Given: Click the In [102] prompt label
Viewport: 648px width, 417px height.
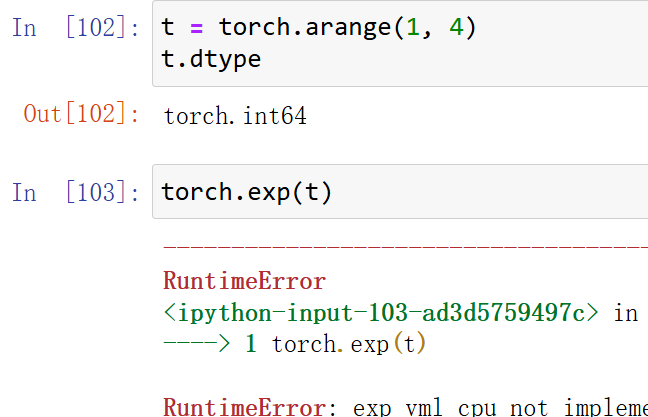Looking at the screenshot, I should click(x=76, y=28).
